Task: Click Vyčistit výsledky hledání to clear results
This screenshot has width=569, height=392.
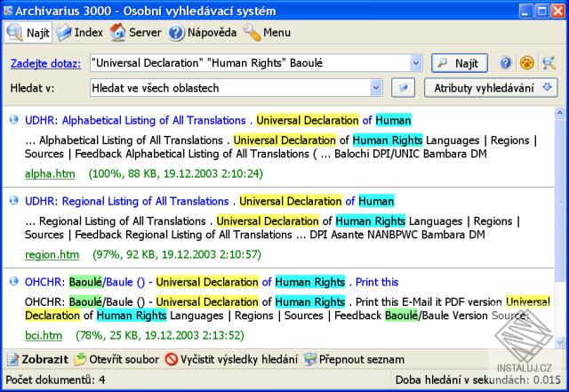Action: (231, 359)
